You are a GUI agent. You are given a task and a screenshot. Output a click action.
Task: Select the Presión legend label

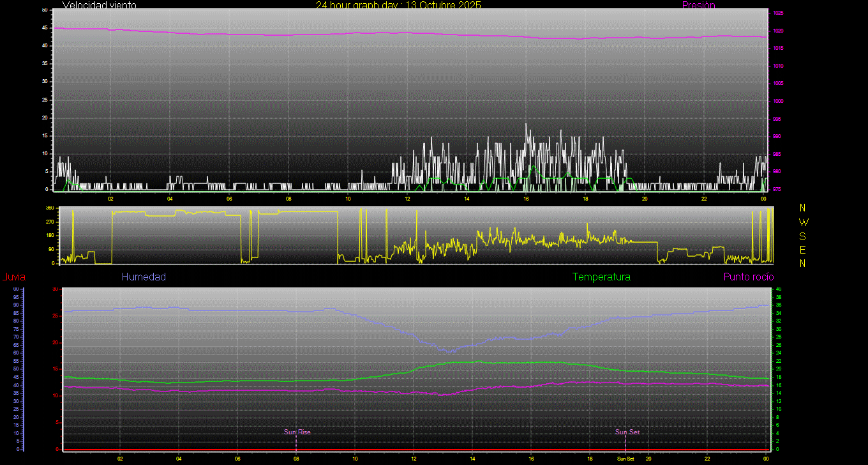pyautogui.click(x=698, y=5)
